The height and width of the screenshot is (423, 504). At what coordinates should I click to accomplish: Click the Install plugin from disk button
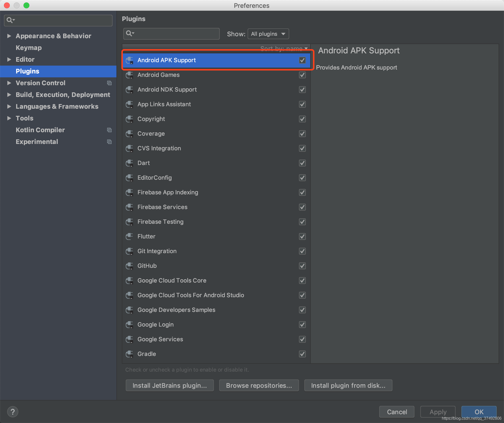(348, 385)
